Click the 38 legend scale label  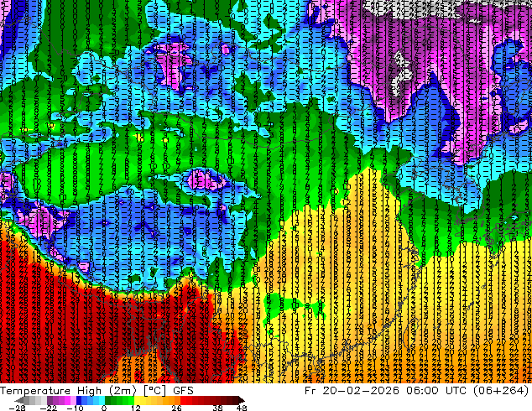click(x=217, y=408)
